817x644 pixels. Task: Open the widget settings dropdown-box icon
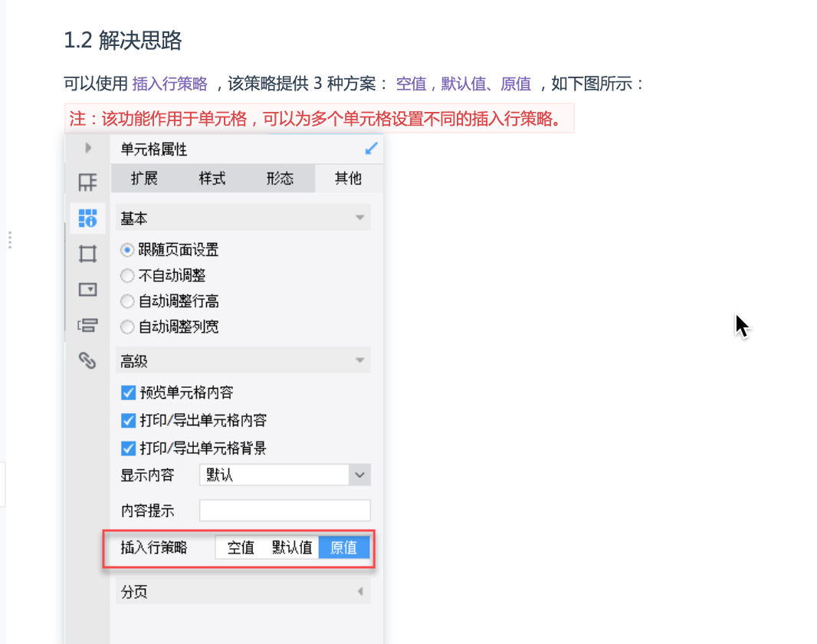[87, 289]
